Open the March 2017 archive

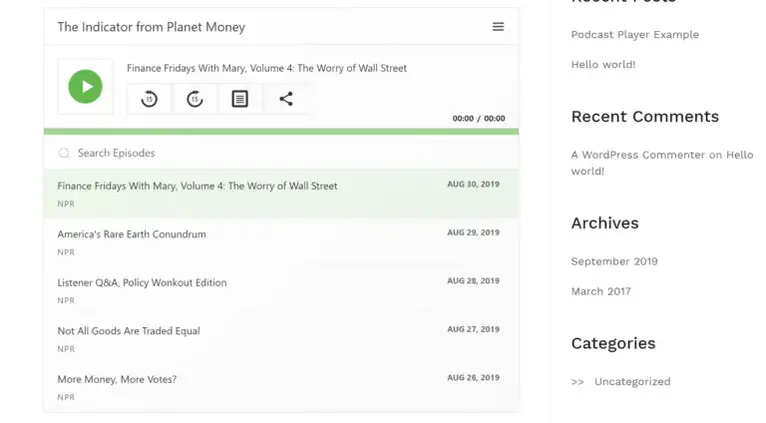pyautogui.click(x=601, y=291)
